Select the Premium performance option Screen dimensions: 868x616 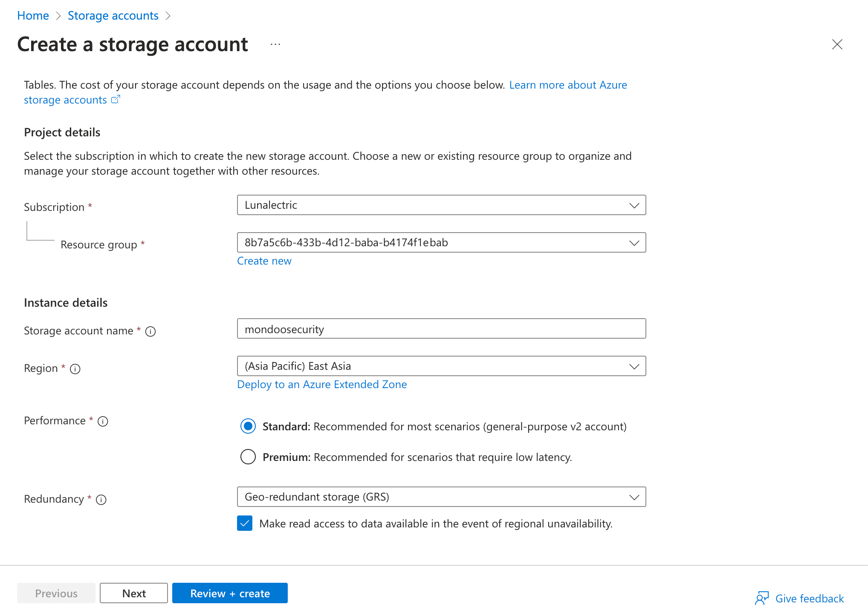tap(248, 457)
